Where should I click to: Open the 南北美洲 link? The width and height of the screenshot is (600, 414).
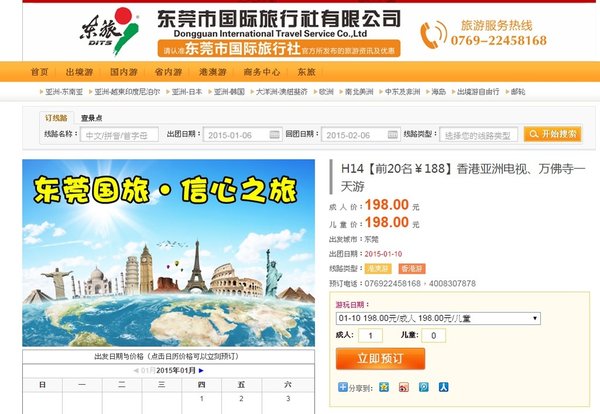tap(359, 92)
